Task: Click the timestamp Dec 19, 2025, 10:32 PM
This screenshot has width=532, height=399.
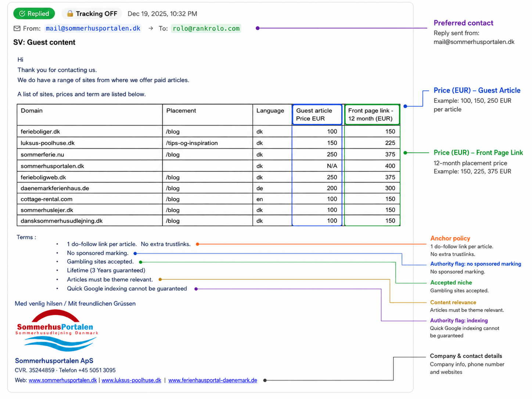Action: tap(162, 14)
